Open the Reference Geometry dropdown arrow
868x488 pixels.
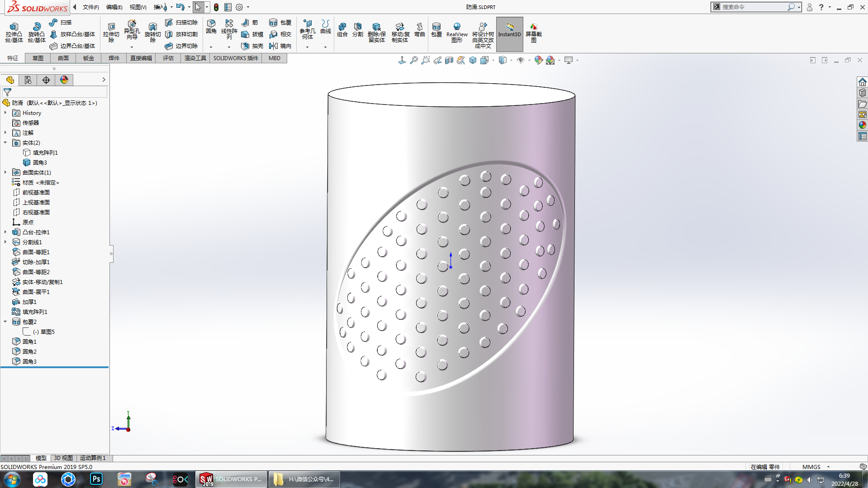tap(307, 47)
